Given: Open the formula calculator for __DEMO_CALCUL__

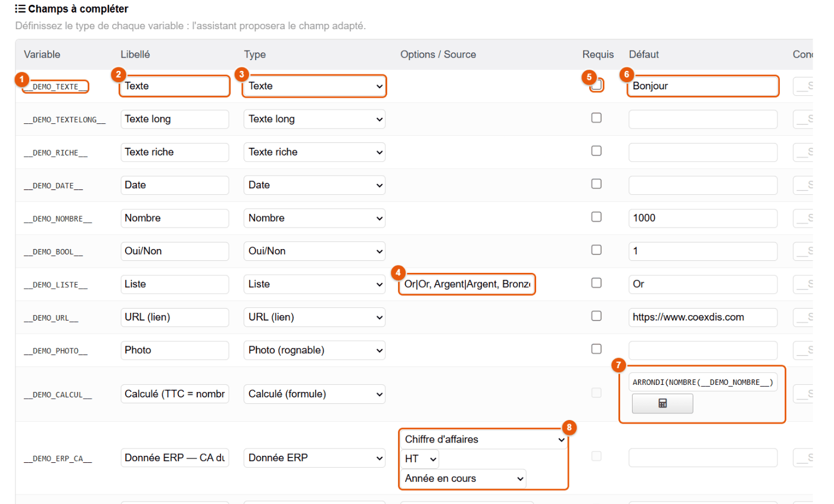Looking at the screenshot, I should point(662,403).
